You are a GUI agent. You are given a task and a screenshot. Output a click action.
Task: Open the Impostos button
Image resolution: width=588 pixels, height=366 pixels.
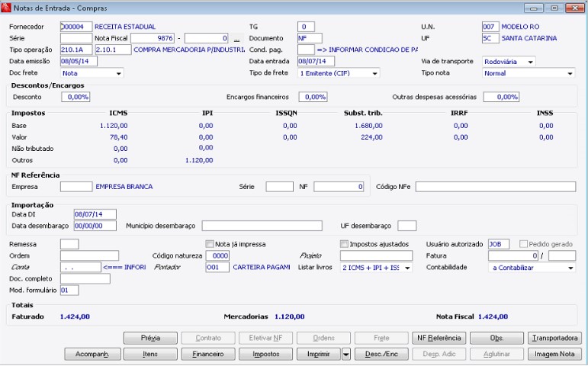pos(265,354)
